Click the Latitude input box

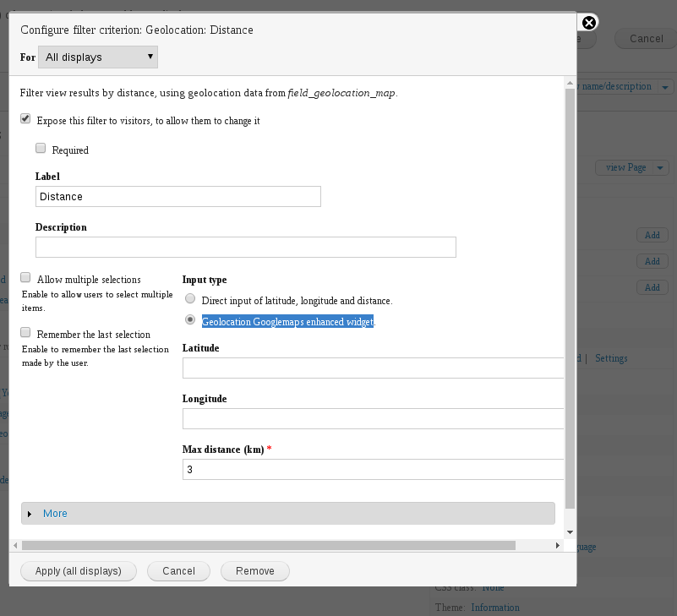372,368
